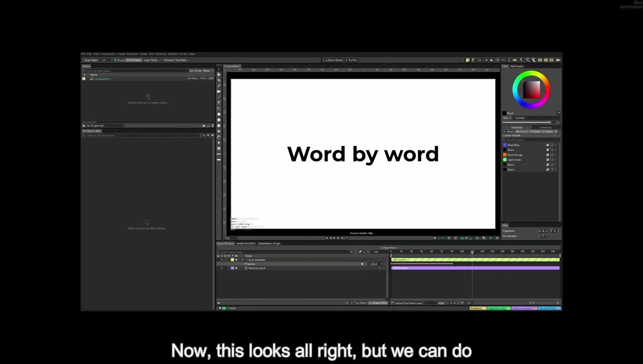This screenshot has height=364, width=643.
Task: Select the Pen tool in the toolbar
Action: [219, 80]
